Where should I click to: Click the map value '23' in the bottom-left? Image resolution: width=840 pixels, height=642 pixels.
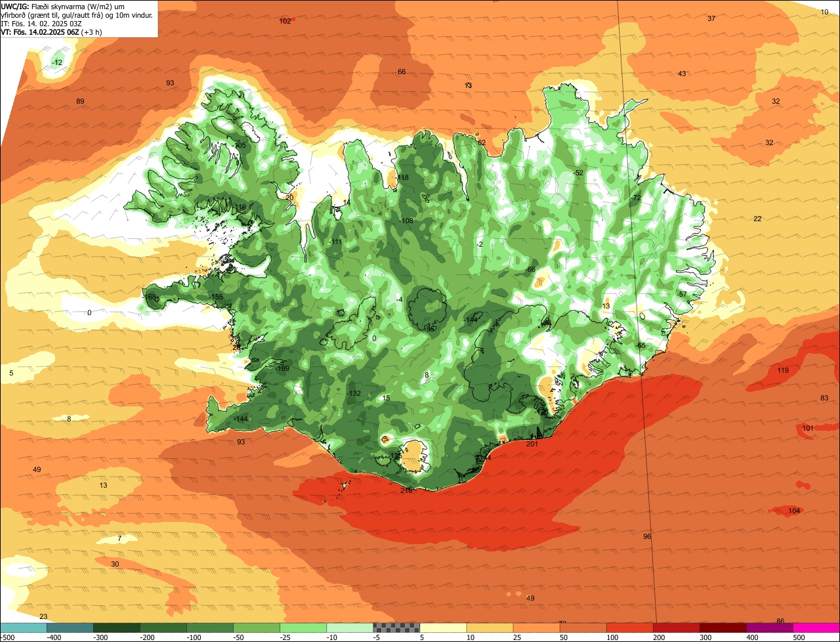point(43,616)
